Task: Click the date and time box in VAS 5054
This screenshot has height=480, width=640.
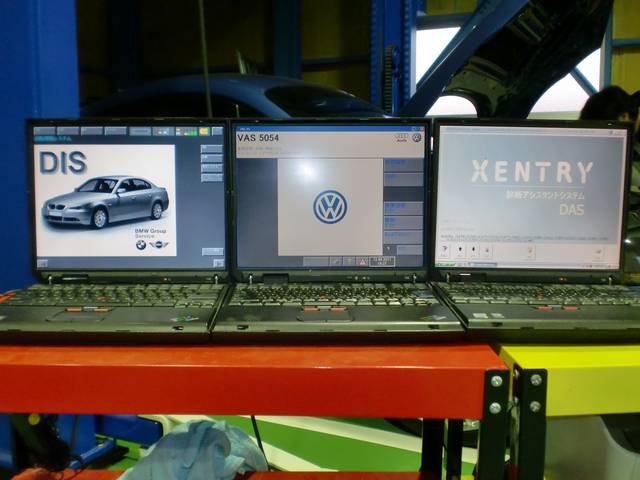Action: click(x=382, y=262)
